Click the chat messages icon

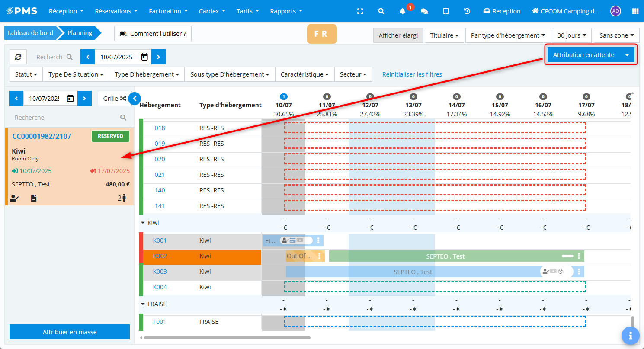[x=424, y=11]
